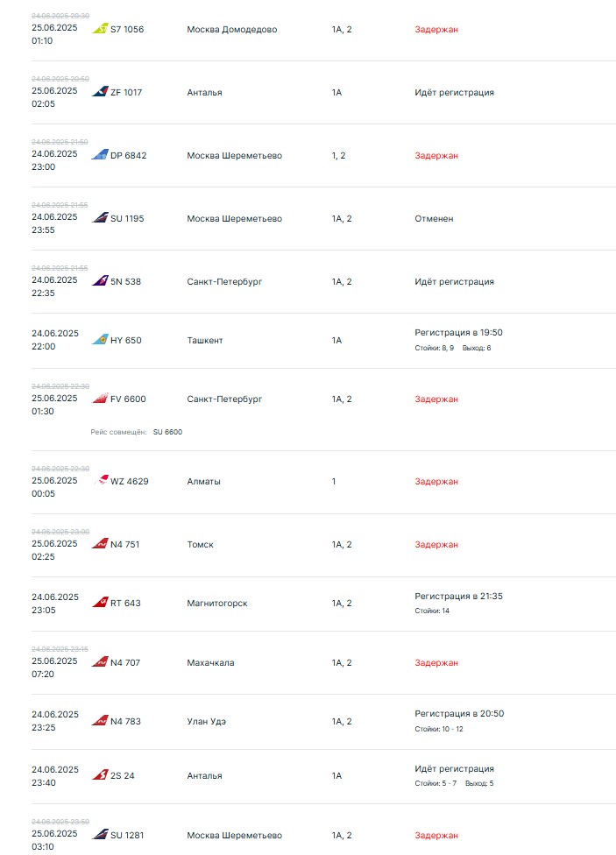Click the WZ 4629 Red Wings icon
Screen dimensions: 616x855
tap(100, 481)
